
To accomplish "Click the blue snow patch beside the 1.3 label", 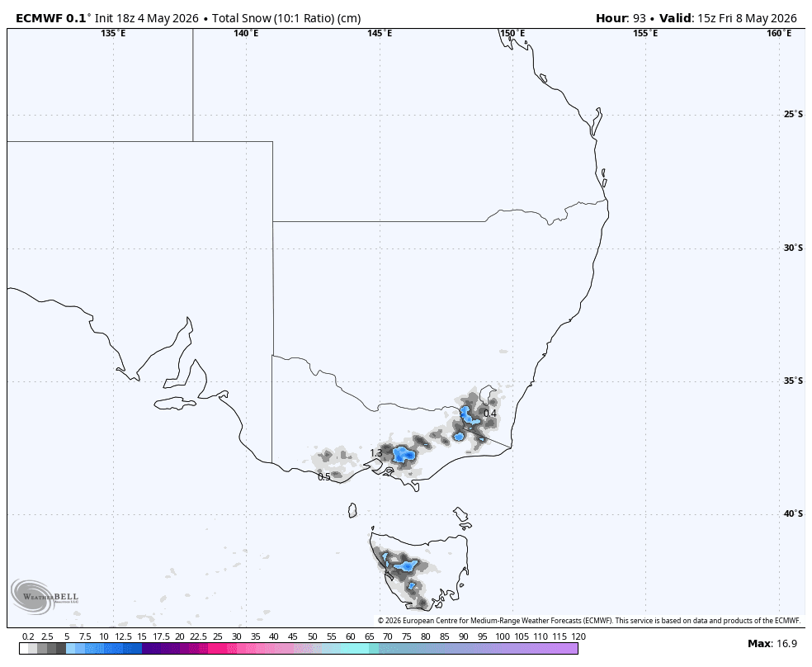I will pyautogui.click(x=403, y=455).
